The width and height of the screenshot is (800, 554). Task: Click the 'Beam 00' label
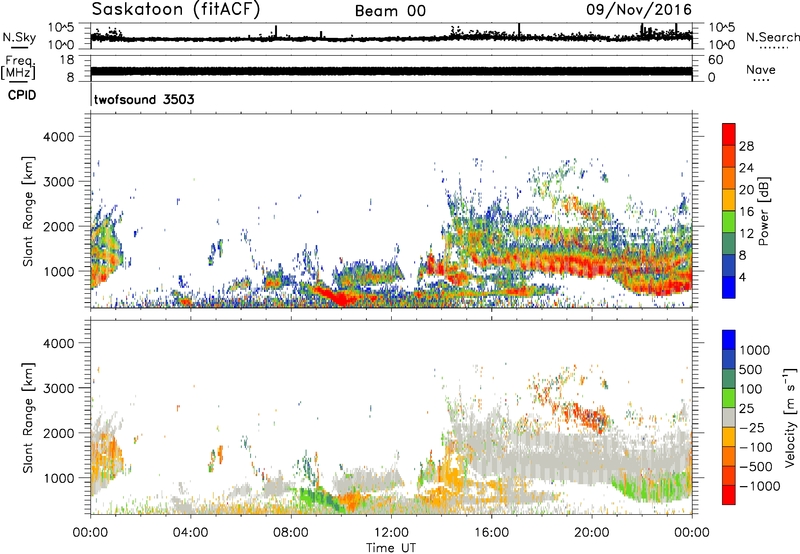(390, 11)
